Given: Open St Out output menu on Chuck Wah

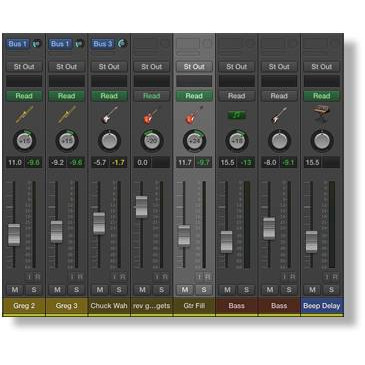Looking at the screenshot, I should [x=109, y=67].
